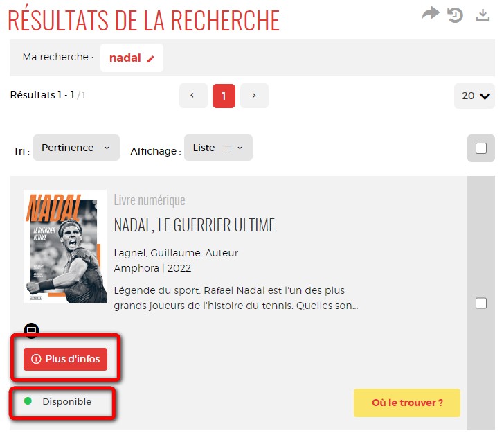Screen dimensions: 504x440
Task: Click the green availability dot
Action: pyautogui.click(x=28, y=401)
